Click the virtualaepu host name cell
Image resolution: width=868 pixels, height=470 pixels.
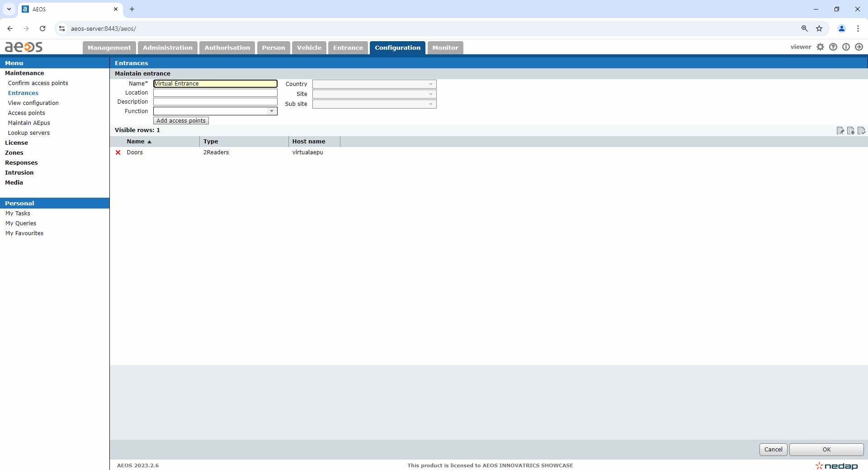pyautogui.click(x=307, y=152)
